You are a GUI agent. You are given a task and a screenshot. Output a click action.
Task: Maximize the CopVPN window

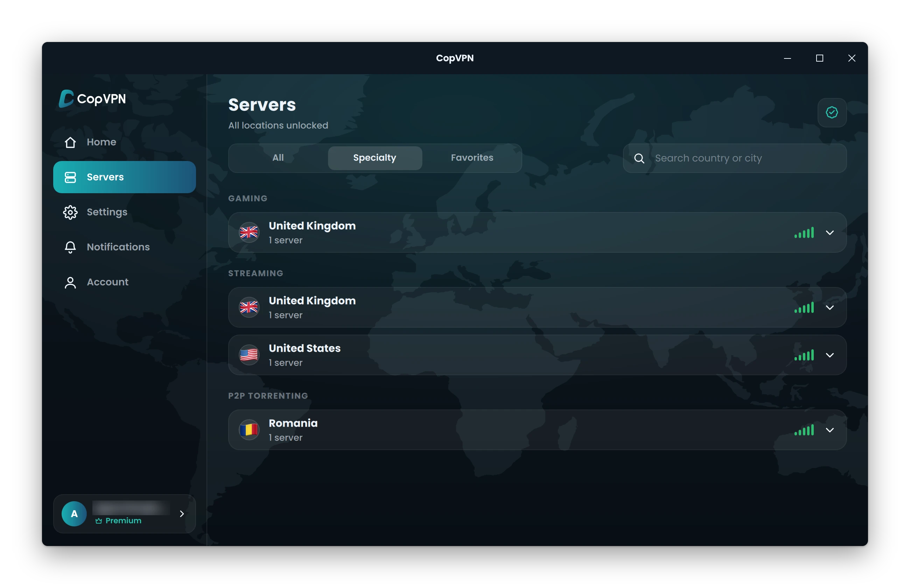820,58
